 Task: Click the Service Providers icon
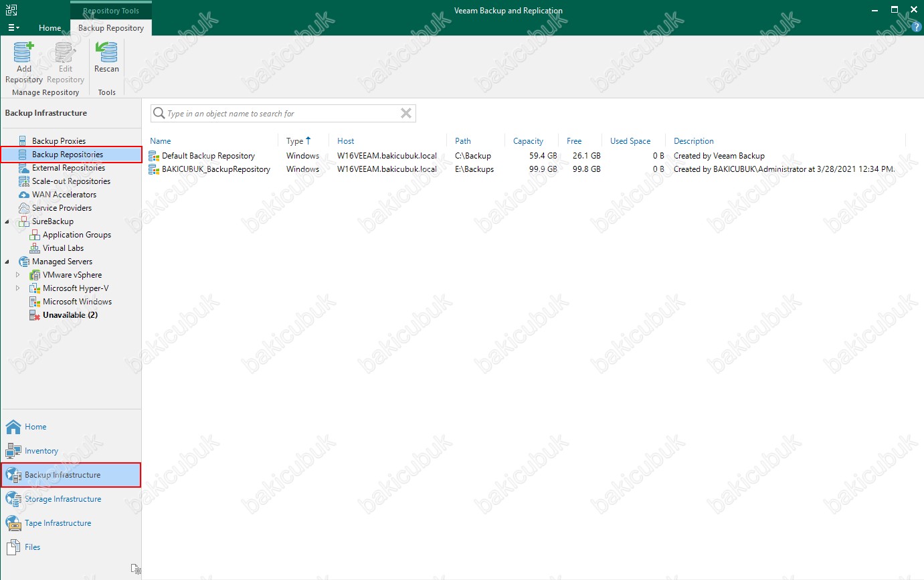pyautogui.click(x=24, y=208)
